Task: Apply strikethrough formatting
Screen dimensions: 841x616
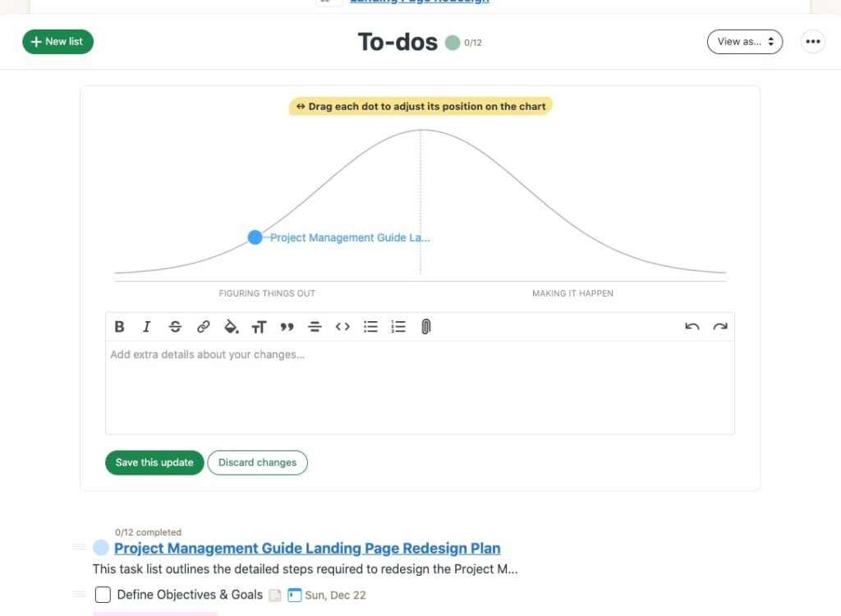Action: pos(175,326)
